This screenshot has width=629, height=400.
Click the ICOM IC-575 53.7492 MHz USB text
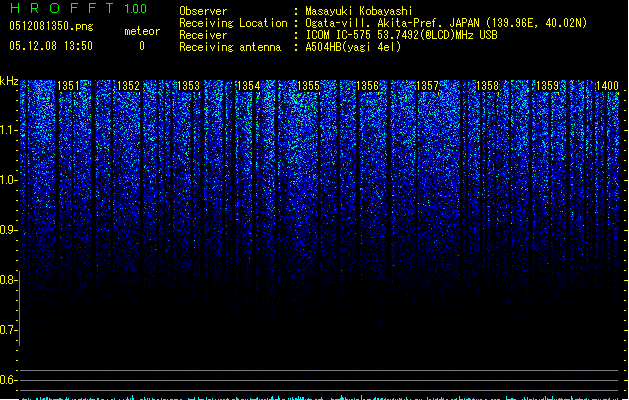[x=402, y=35]
